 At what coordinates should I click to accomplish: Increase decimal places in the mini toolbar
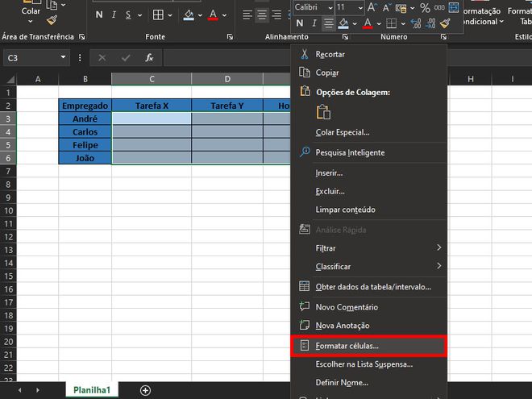tap(416, 23)
